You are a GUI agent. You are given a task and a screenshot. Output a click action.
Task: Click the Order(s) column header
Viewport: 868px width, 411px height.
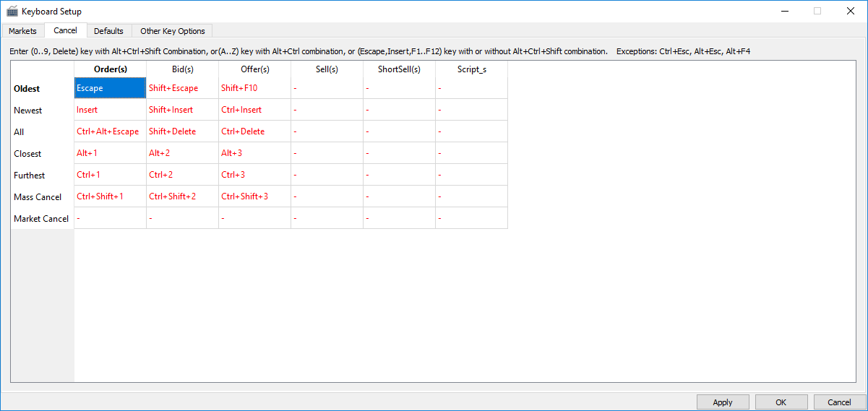tap(110, 69)
